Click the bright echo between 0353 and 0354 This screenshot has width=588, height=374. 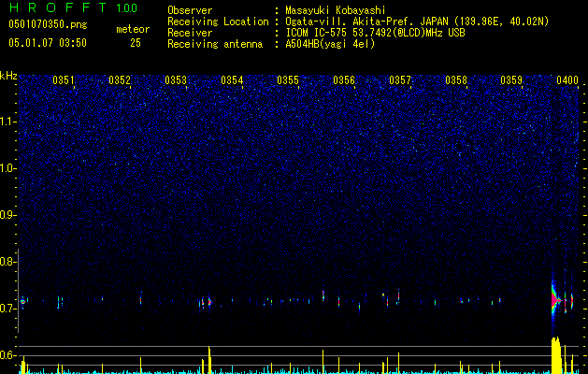tap(209, 302)
